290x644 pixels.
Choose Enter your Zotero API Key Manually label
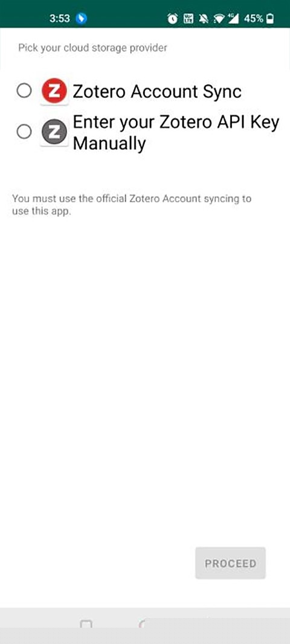click(x=176, y=133)
